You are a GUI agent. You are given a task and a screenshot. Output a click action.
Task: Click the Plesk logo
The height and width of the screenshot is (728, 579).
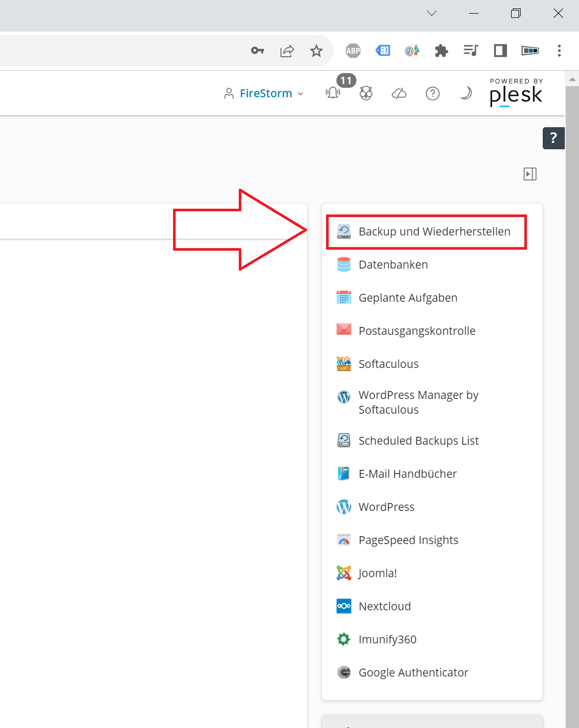[516, 93]
